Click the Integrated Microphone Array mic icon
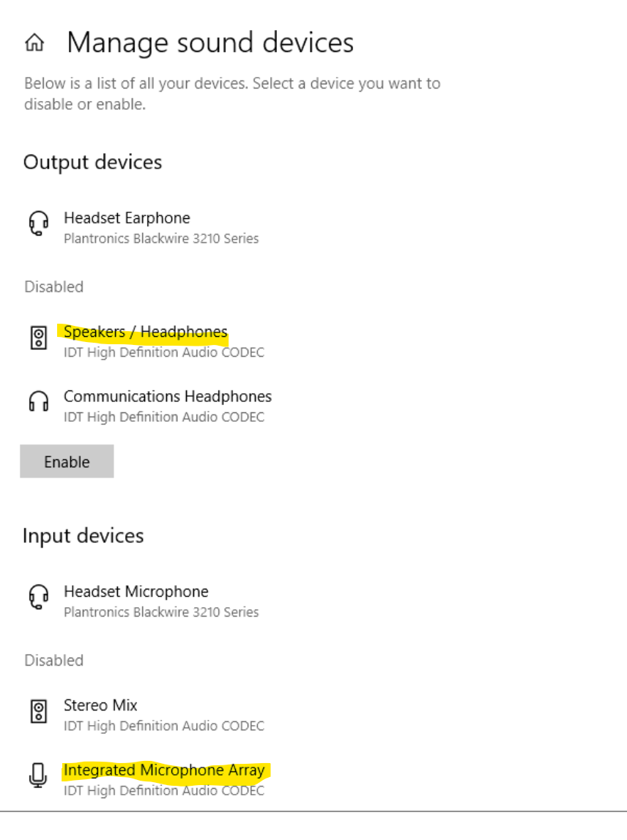The image size is (627, 840). coord(38,775)
